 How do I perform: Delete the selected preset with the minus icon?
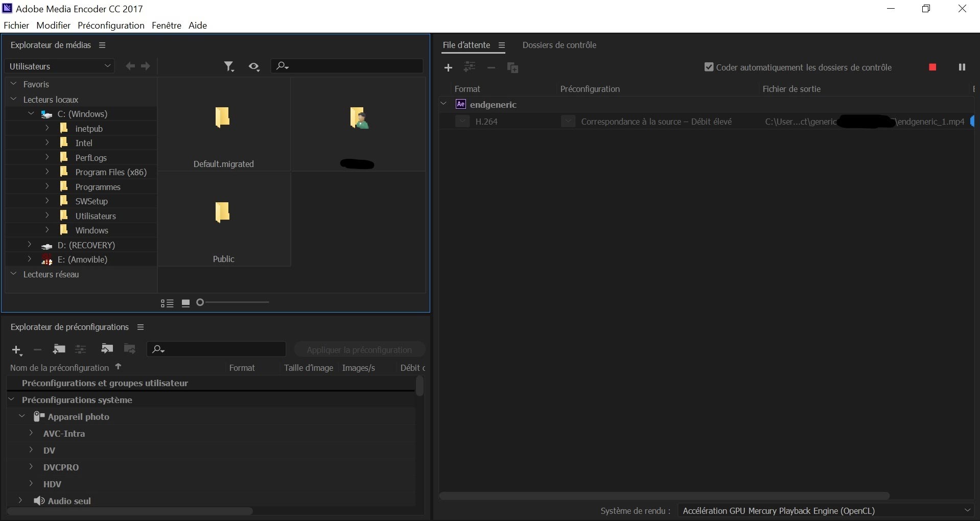click(37, 350)
